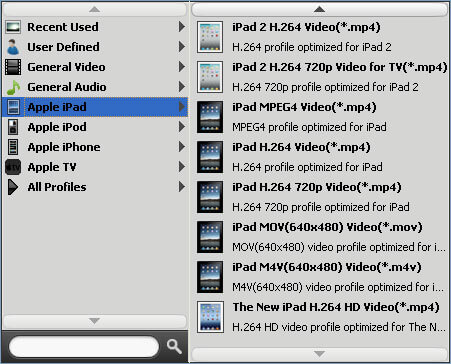Click 'H.264 profile optimized for iPad 2' text

coord(312,47)
